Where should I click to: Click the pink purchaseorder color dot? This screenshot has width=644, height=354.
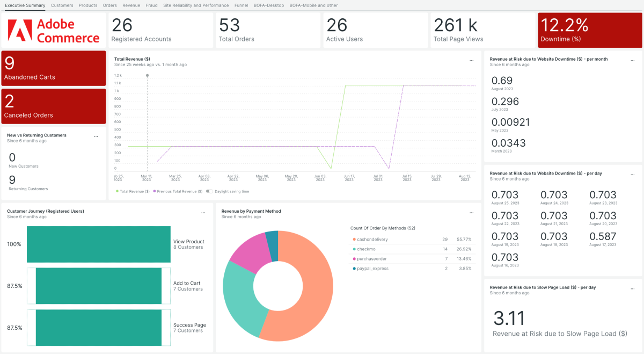[354, 259]
